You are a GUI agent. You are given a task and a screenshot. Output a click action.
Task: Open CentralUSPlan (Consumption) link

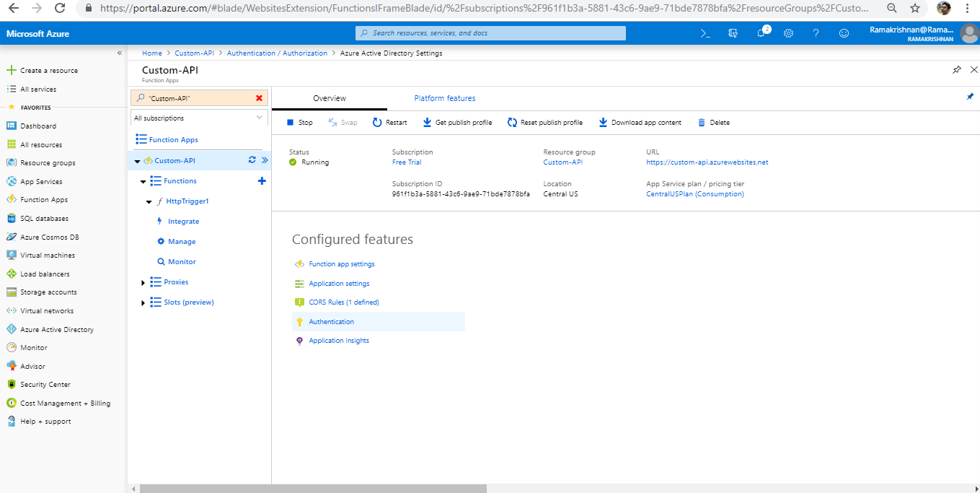pyautogui.click(x=695, y=194)
